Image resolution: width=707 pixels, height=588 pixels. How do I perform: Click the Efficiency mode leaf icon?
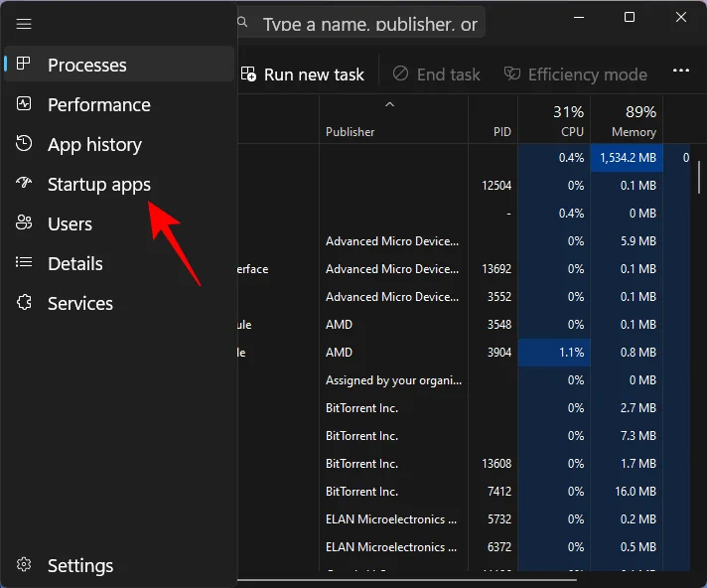tap(512, 73)
